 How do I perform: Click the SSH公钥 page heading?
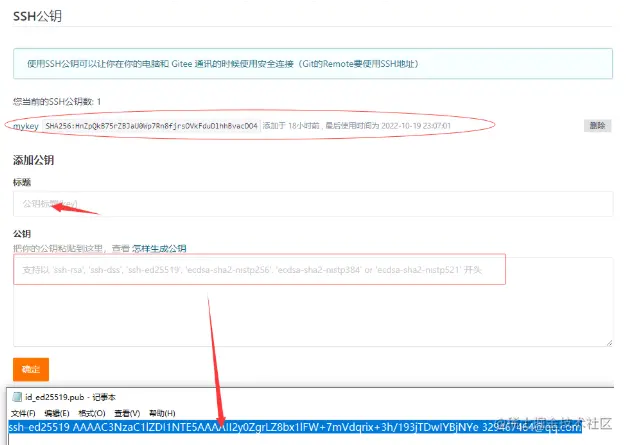(37, 16)
